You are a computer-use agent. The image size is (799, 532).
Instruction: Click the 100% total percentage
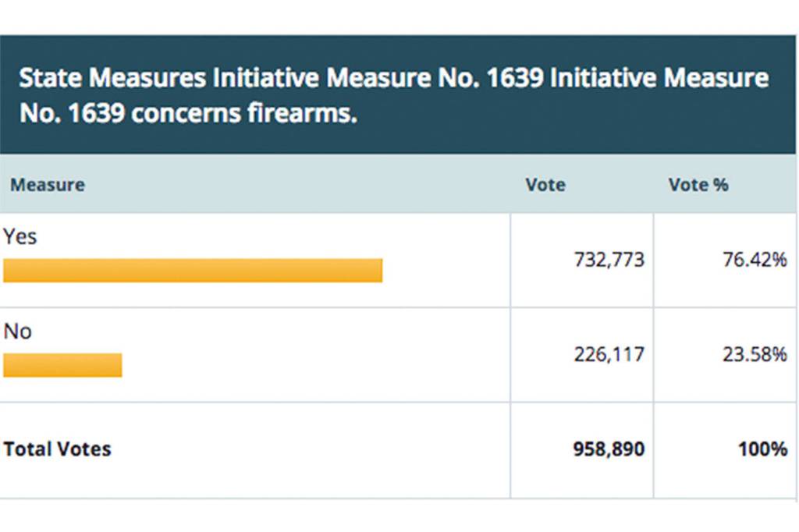(763, 449)
